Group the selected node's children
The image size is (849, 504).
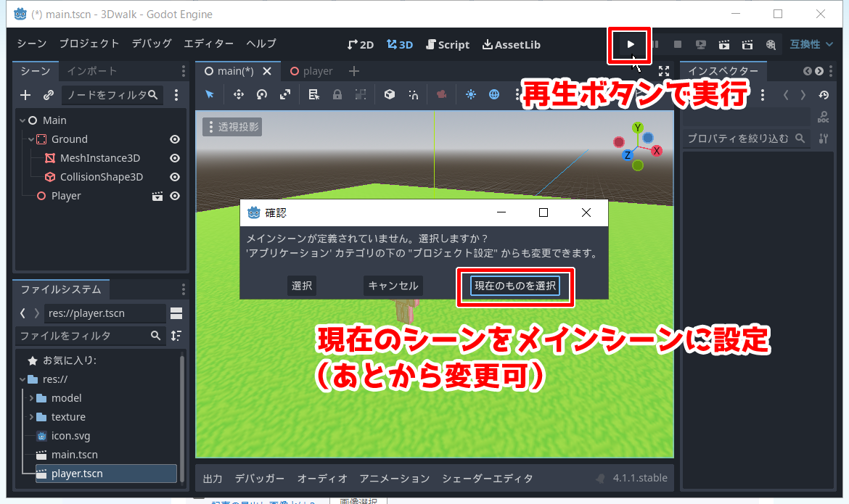(x=361, y=95)
